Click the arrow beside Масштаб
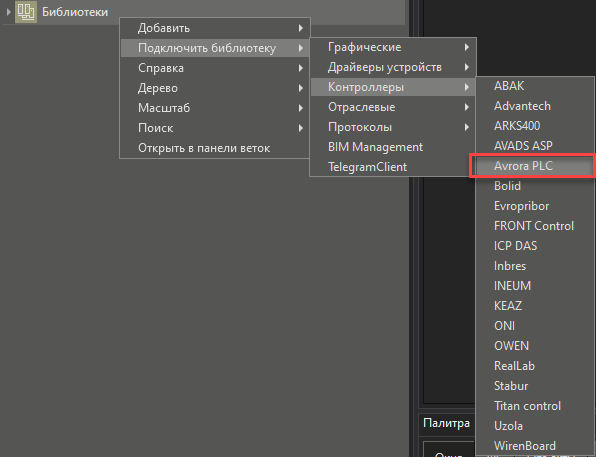This screenshot has width=596, height=457. pos(301,108)
